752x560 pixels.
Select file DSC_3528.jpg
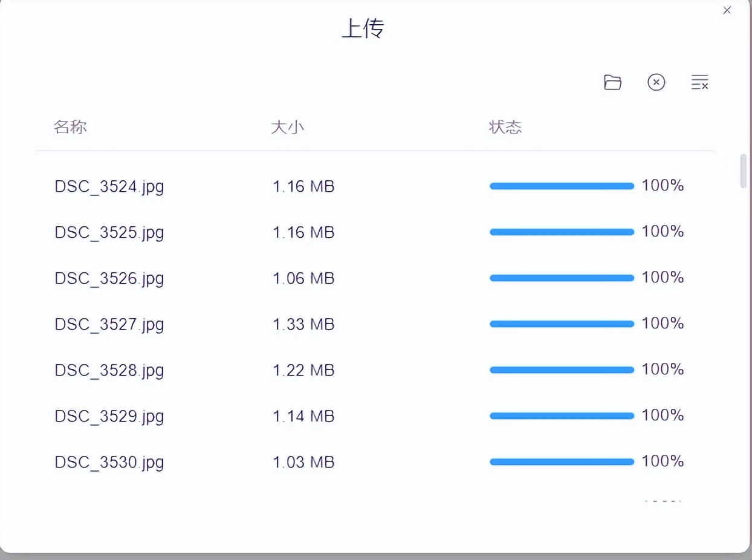point(109,370)
